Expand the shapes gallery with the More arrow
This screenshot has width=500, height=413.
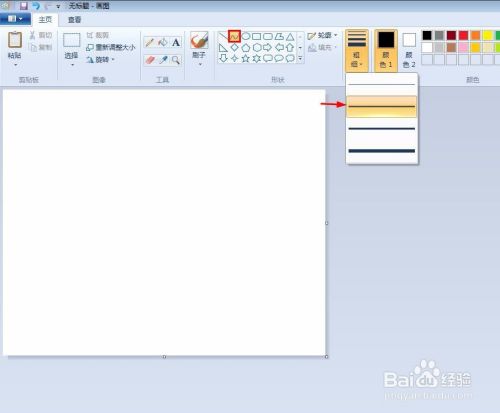tap(300, 59)
